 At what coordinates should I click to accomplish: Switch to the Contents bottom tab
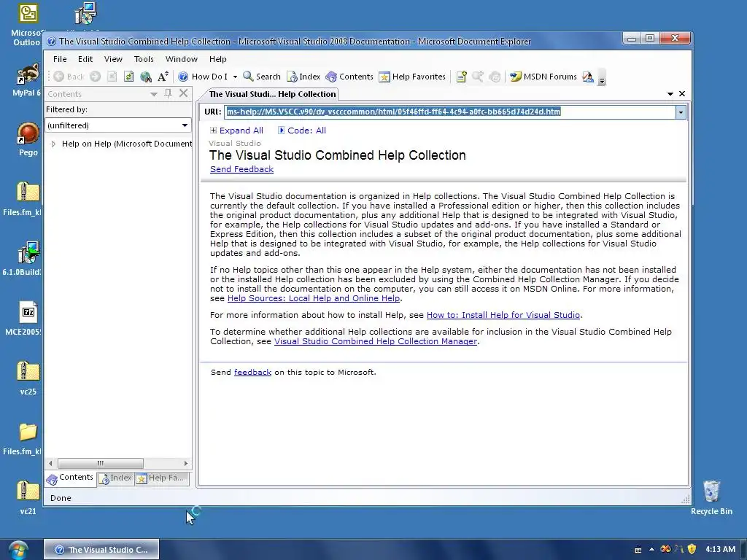point(70,478)
